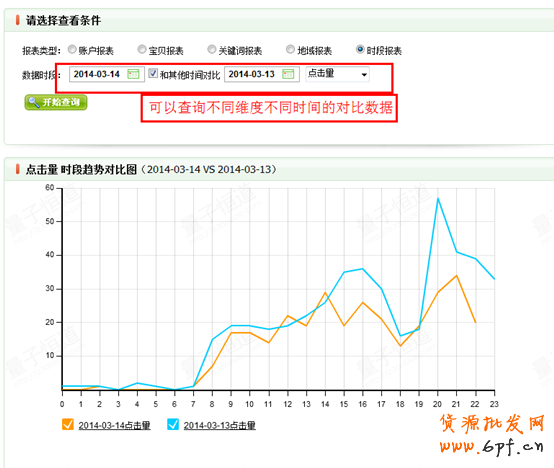Open the 2014-03-14点击量 legend link
Image resolution: width=554 pixels, height=468 pixels.
[x=114, y=425]
